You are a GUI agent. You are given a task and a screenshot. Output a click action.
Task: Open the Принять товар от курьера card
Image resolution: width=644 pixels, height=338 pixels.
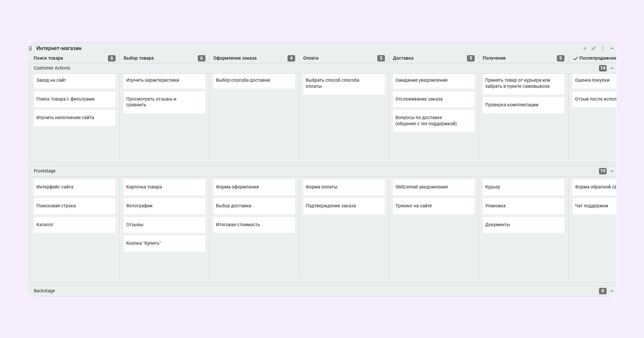[x=524, y=83]
